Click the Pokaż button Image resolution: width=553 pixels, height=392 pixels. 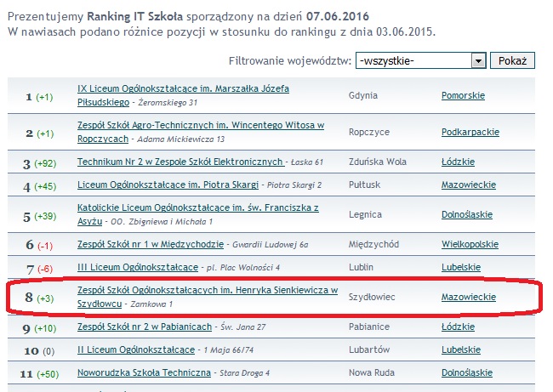point(512,60)
